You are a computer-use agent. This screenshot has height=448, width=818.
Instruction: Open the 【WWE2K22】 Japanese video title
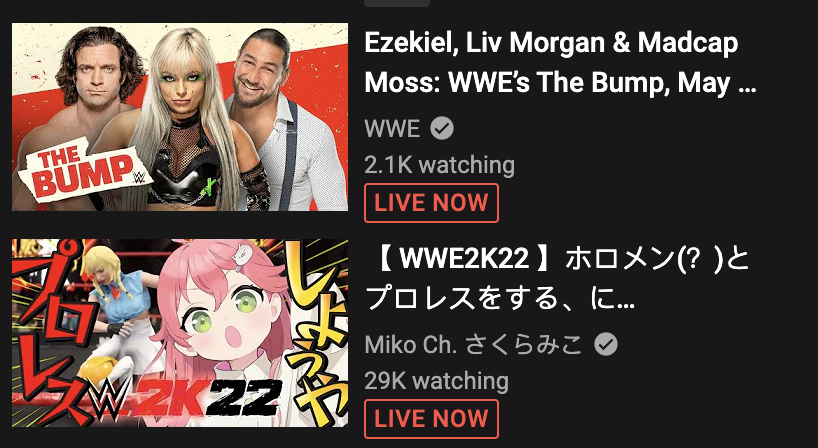[x=557, y=279]
